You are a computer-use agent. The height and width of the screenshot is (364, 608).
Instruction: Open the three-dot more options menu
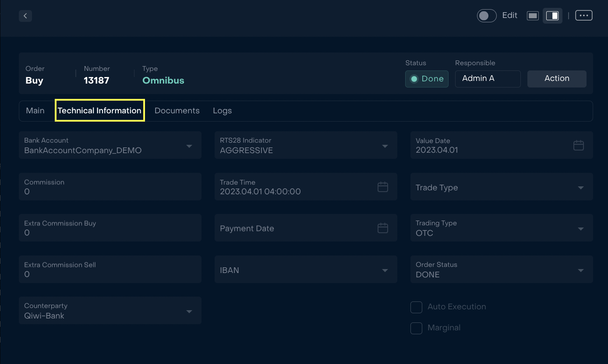tap(583, 16)
